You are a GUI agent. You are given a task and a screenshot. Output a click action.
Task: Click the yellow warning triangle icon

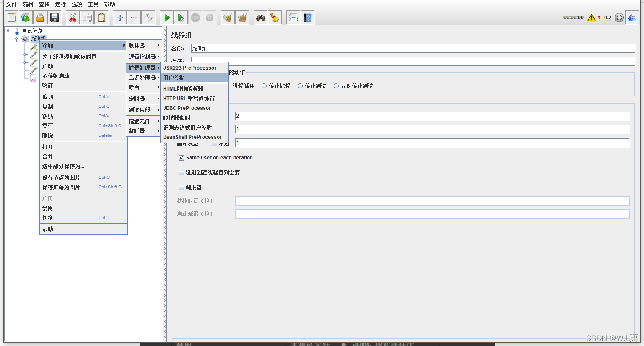pyautogui.click(x=592, y=18)
